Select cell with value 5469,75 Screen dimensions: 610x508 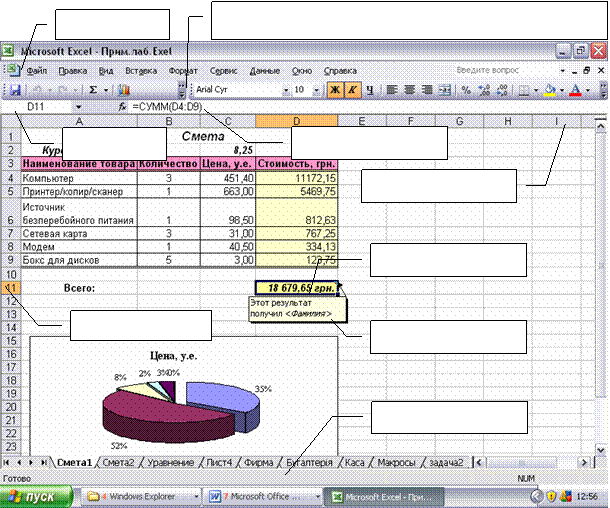point(296,191)
